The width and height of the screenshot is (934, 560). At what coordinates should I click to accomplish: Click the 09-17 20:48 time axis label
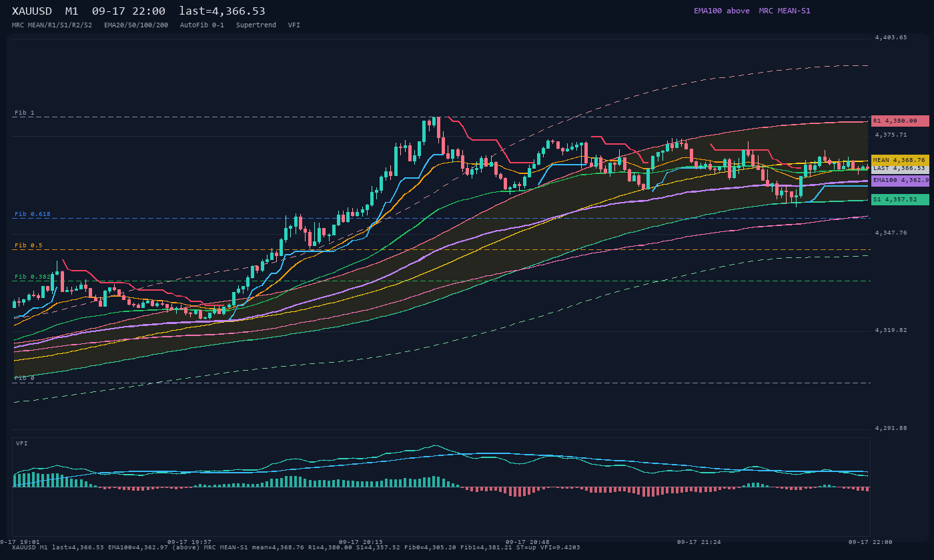pos(528,542)
